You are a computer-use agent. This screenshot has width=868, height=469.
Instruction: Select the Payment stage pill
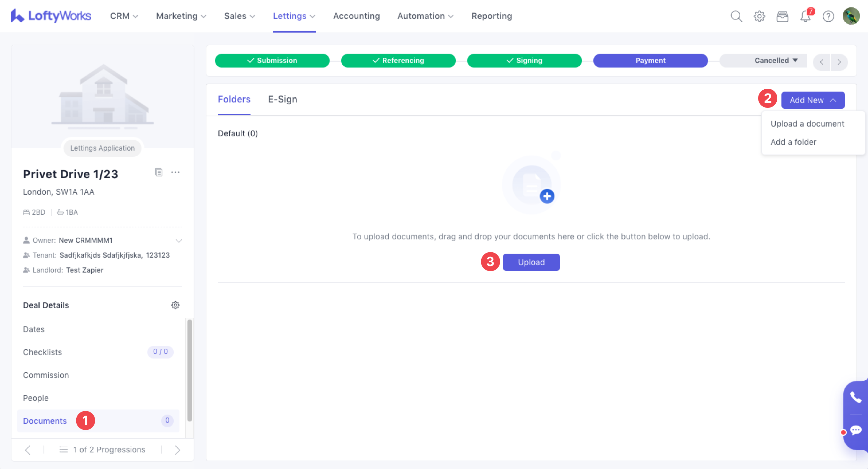click(650, 61)
